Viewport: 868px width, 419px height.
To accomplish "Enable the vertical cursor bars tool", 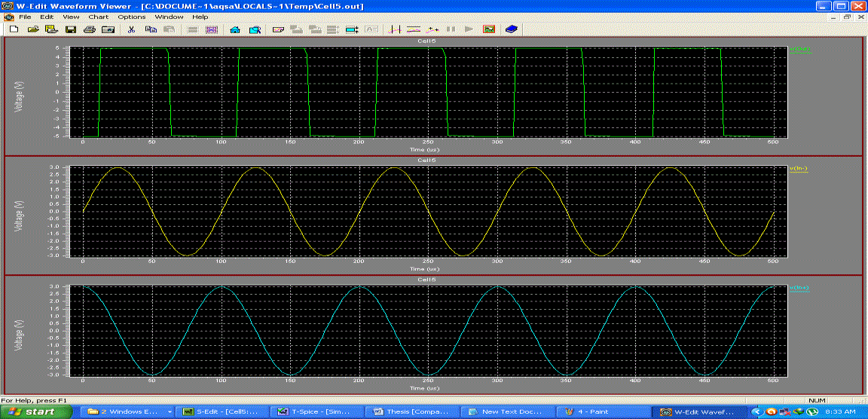I will click(396, 29).
